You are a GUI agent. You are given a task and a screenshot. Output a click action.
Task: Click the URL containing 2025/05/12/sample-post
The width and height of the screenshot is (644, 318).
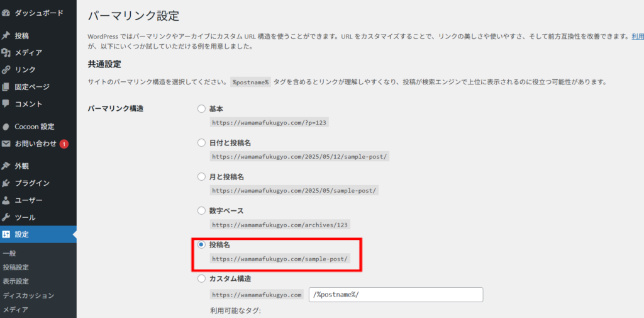point(299,156)
